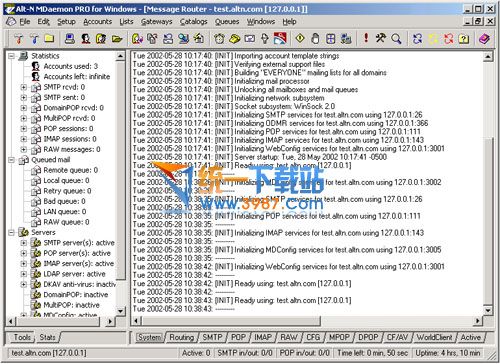The width and height of the screenshot is (500, 364).
Task: Switch to the WorldClient tab
Action: click(x=434, y=337)
